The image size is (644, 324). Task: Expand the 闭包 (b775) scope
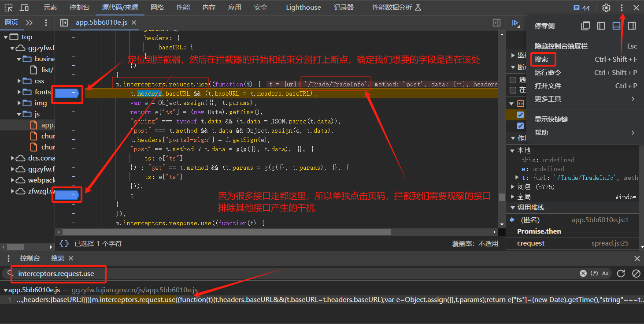(x=513, y=187)
